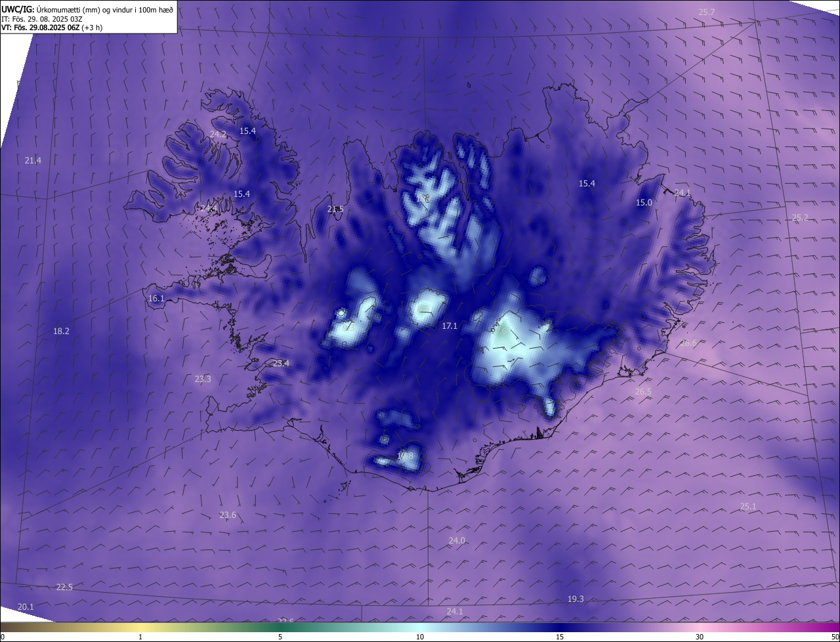The width and height of the screenshot is (840, 642).
Task: Click the 19.3 value label
Action: coord(576,599)
